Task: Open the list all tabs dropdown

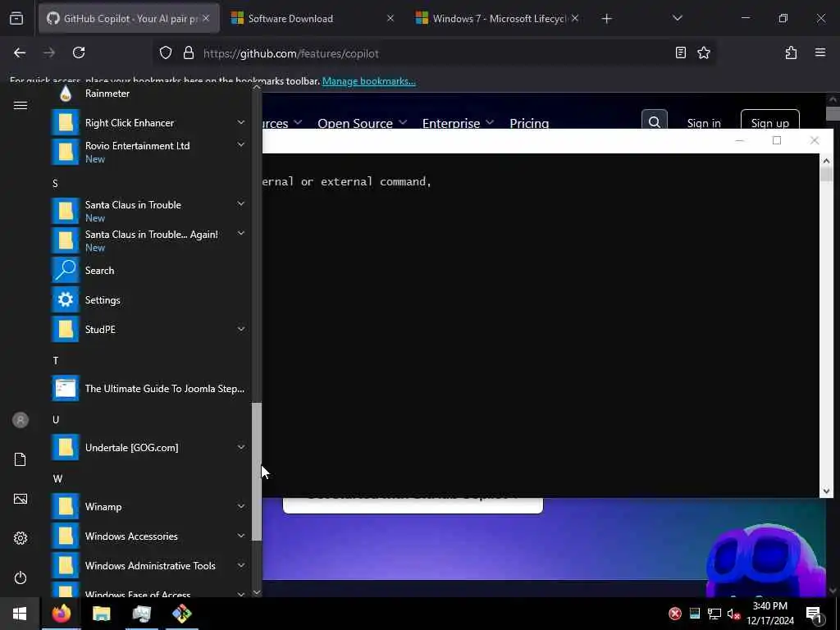Action: (x=677, y=18)
